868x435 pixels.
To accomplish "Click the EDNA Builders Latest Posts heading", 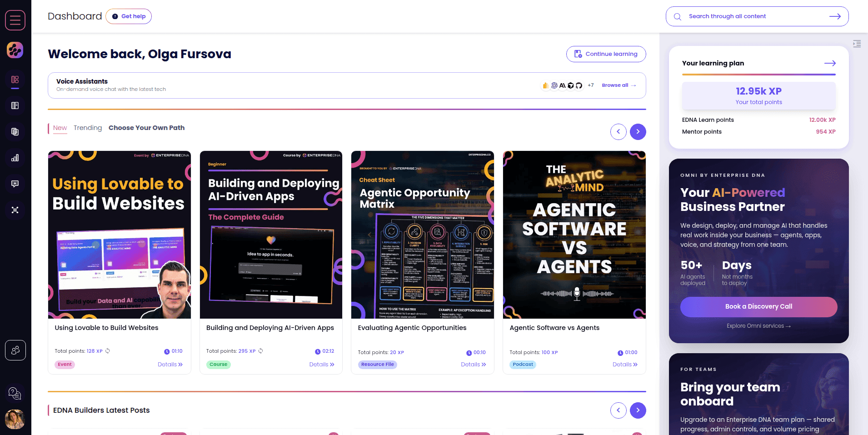I will [x=101, y=410].
